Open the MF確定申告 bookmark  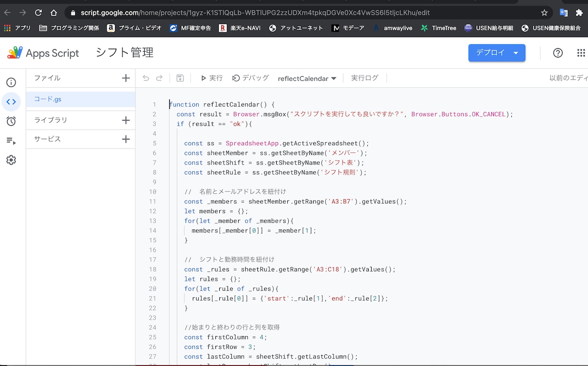(190, 28)
